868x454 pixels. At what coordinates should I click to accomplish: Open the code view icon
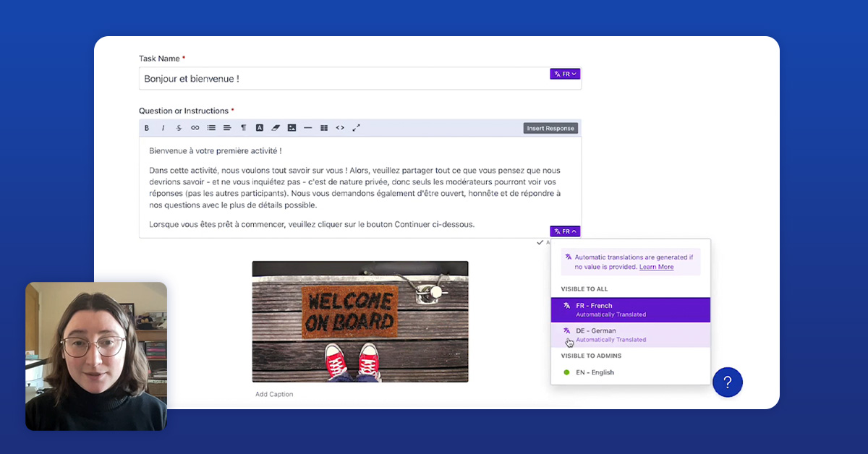point(340,128)
